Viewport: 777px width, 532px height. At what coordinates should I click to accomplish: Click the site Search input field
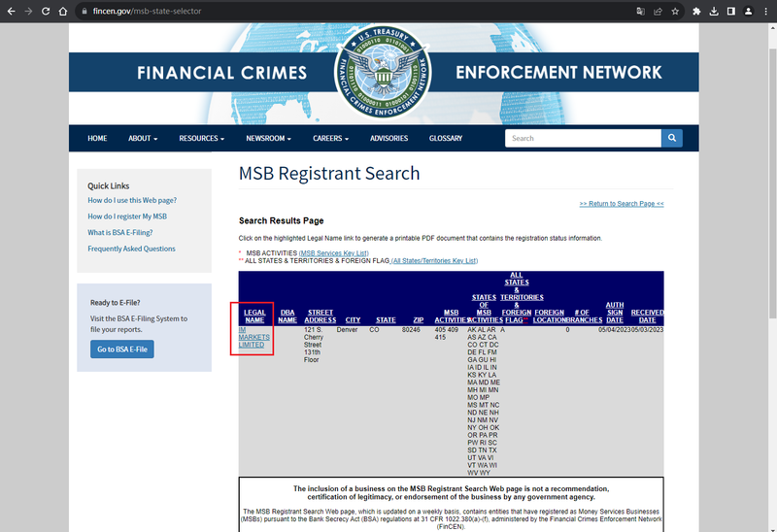pyautogui.click(x=583, y=138)
